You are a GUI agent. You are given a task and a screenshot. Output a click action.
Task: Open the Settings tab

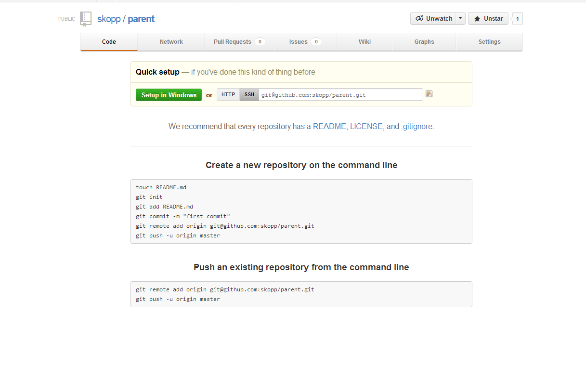tap(489, 42)
